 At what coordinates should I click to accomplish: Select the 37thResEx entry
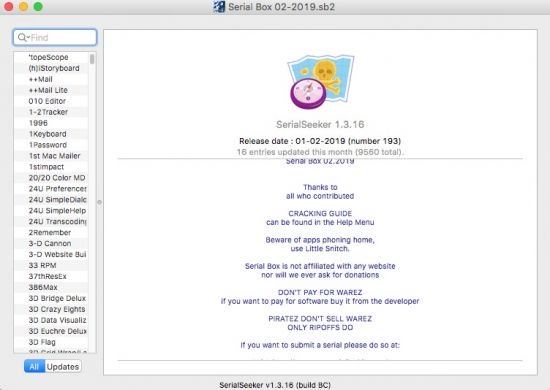click(x=51, y=276)
